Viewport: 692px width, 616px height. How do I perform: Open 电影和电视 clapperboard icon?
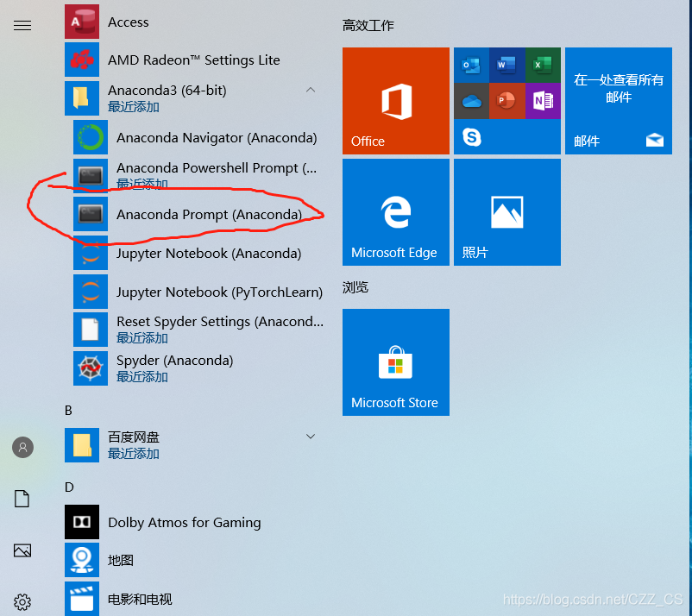coord(82,599)
